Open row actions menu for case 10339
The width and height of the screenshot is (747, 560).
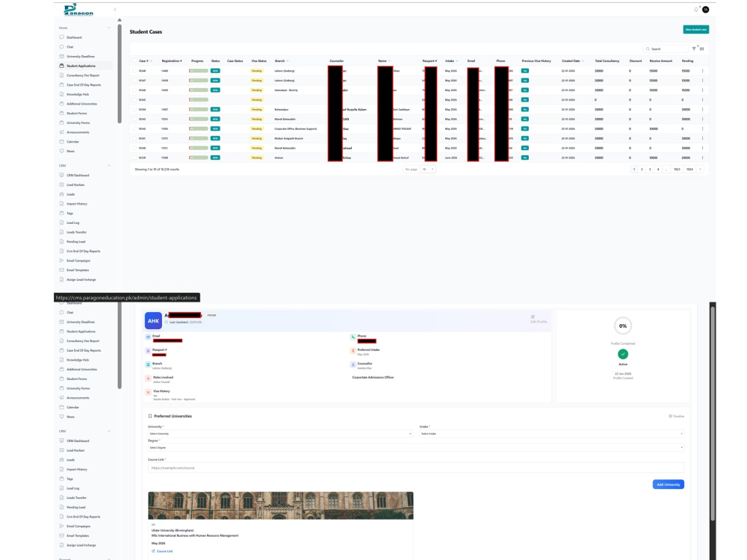[x=702, y=158]
